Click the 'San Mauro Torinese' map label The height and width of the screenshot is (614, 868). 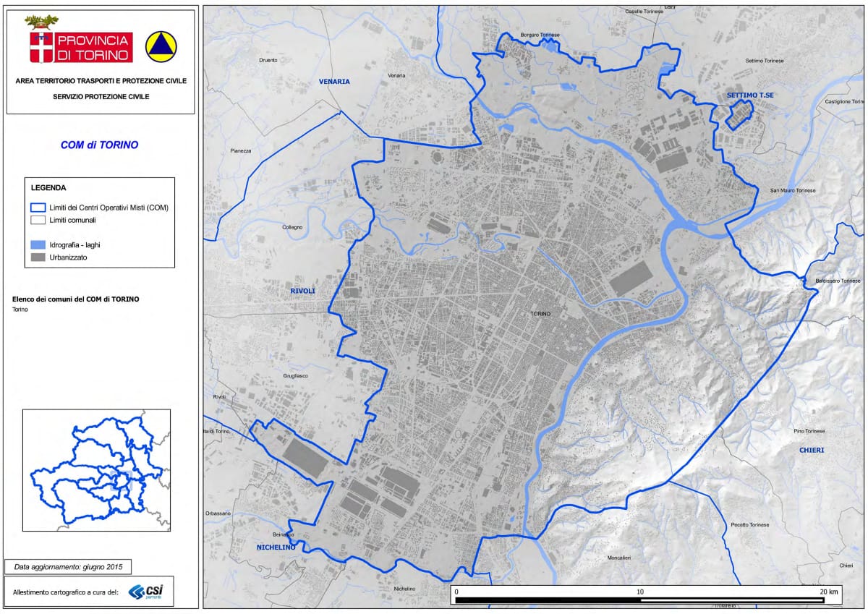pyautogui.click(x=793, y=190)
